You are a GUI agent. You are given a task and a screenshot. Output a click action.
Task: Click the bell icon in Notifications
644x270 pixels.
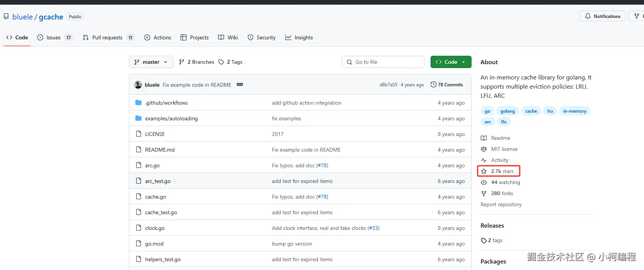(x=588, y=16)
